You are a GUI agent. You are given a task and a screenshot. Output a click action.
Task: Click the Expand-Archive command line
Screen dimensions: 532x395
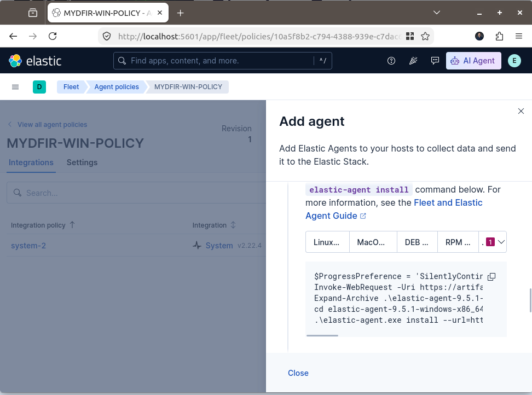[x=398, y=298]
